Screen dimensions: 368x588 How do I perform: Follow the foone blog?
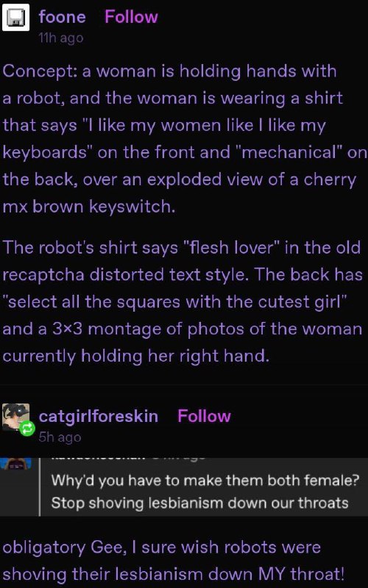[131, 17]
